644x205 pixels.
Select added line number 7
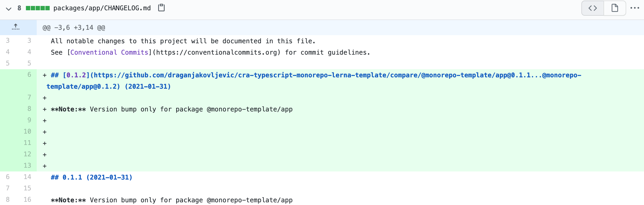pyautogui.click(x=29, y=97)
